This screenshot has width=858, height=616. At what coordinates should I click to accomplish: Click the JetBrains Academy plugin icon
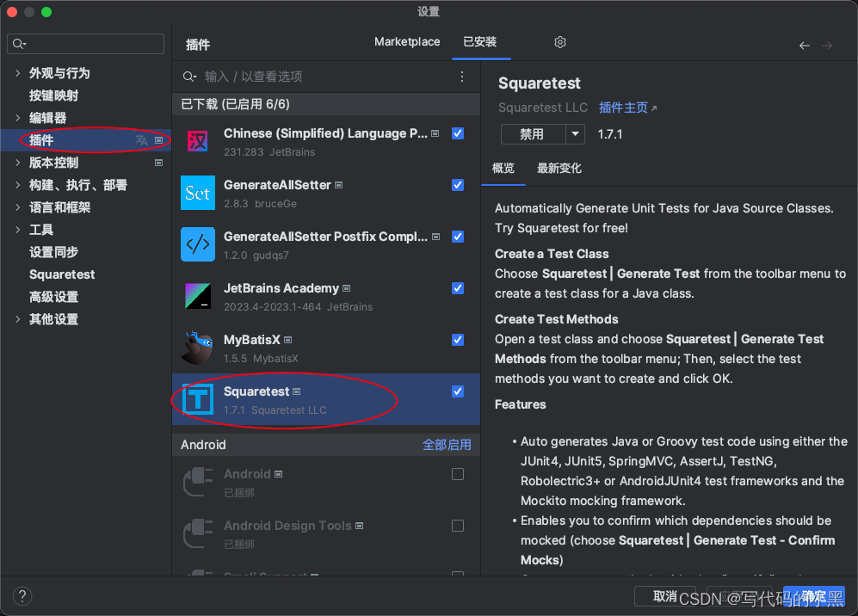click(198, 296)
